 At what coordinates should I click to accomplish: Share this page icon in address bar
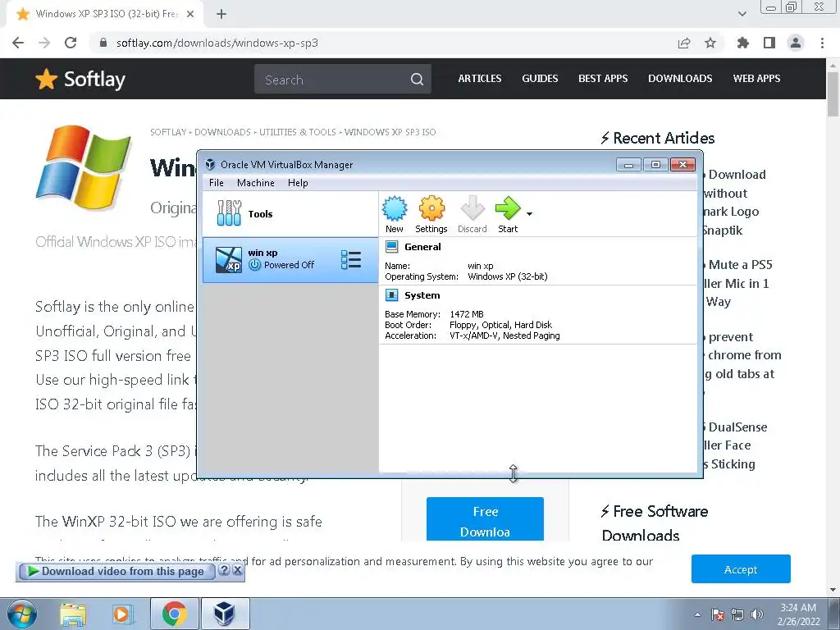coord(684,43)
